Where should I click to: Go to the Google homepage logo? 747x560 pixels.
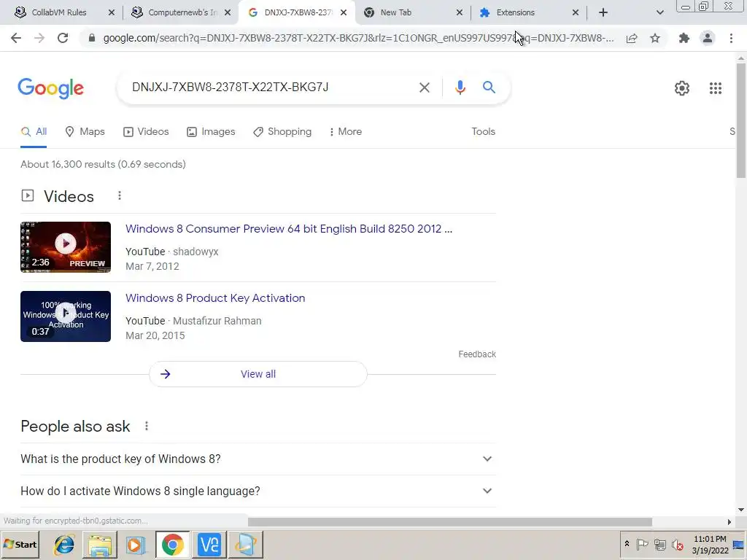50,88
